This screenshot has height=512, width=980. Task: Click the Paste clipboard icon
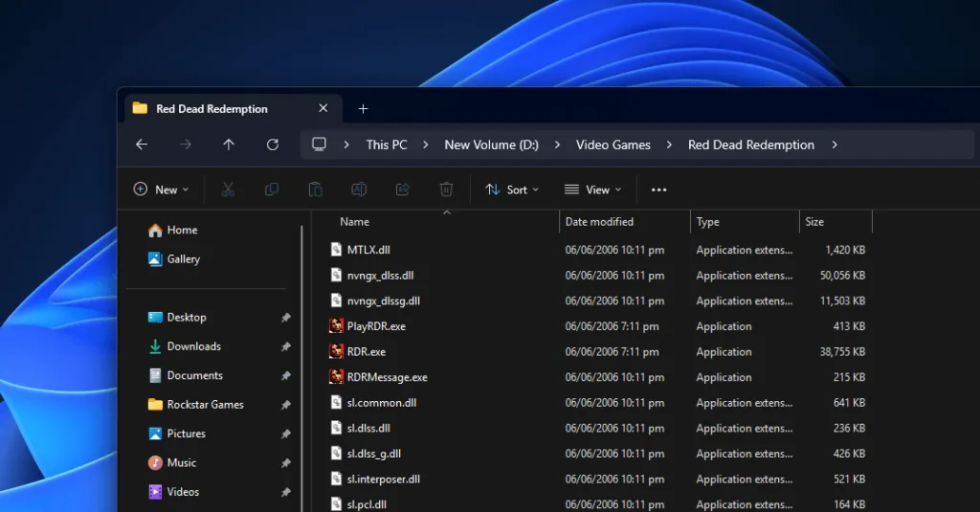pyautogui.click(x=316, y=189)
